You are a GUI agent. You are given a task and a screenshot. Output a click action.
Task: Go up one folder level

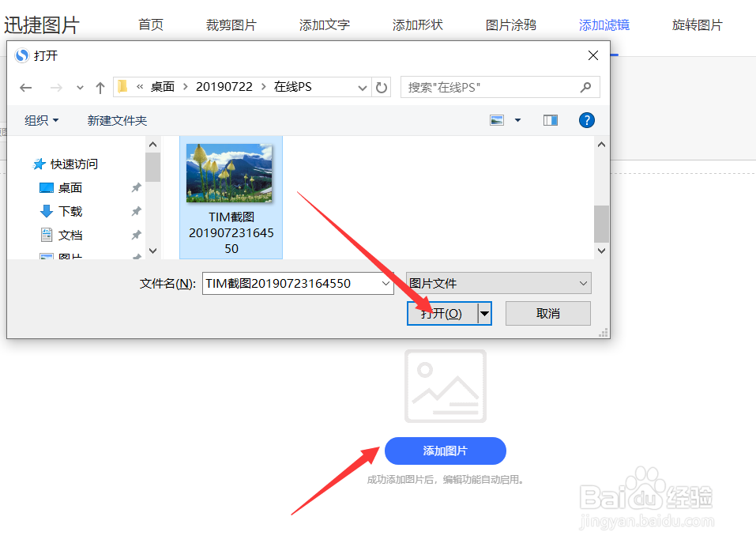pos(100,87)
